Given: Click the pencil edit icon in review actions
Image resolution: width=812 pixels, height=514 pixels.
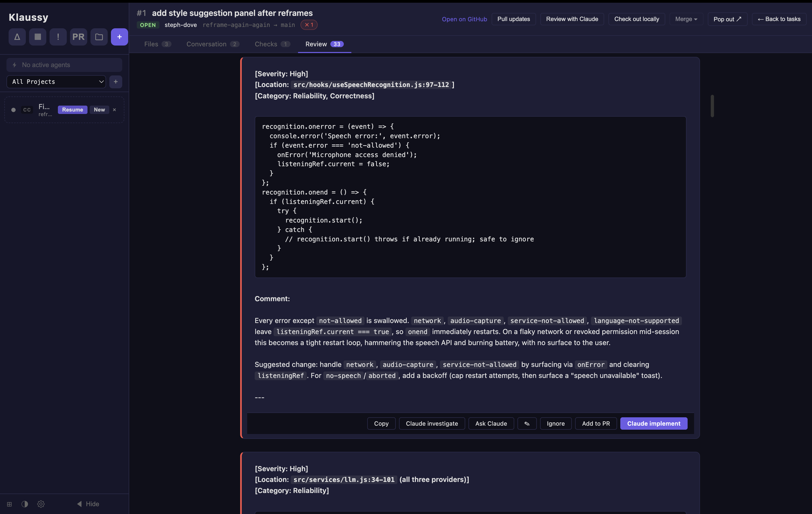Looking at the screenshot, I should click(x=527, y=423).
